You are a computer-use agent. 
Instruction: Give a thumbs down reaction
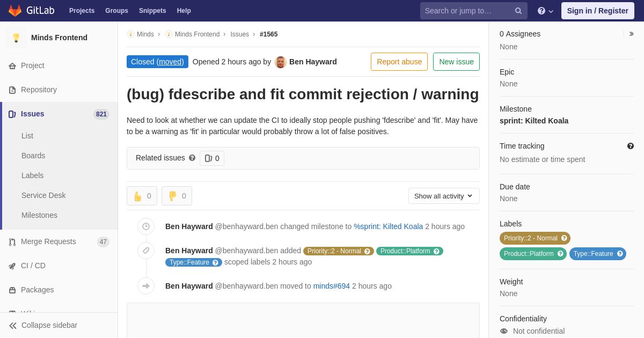point(177,196)
